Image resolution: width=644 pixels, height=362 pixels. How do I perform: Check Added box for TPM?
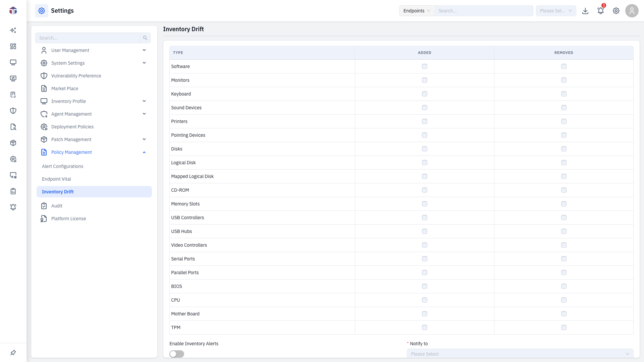425,327
